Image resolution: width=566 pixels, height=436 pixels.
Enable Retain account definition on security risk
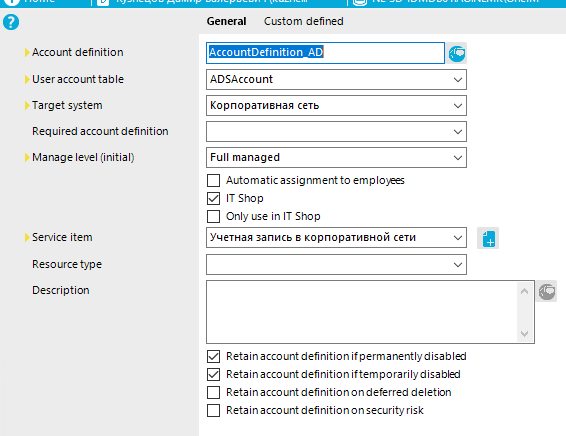213,410
